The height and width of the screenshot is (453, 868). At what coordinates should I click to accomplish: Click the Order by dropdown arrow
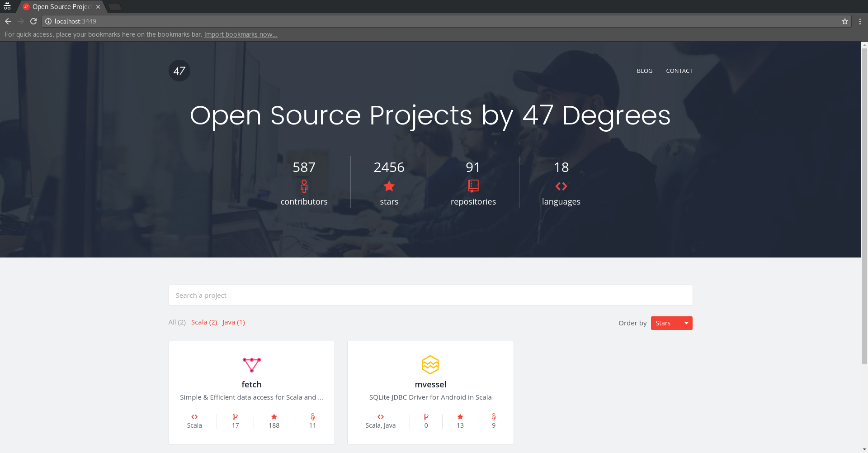(x=686, y=323)
